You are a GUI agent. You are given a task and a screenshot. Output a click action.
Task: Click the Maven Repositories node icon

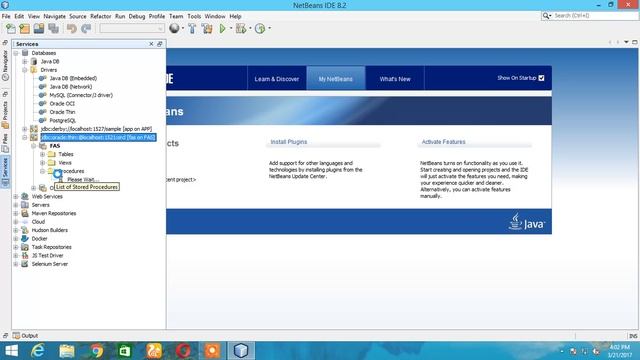(25, 213)
